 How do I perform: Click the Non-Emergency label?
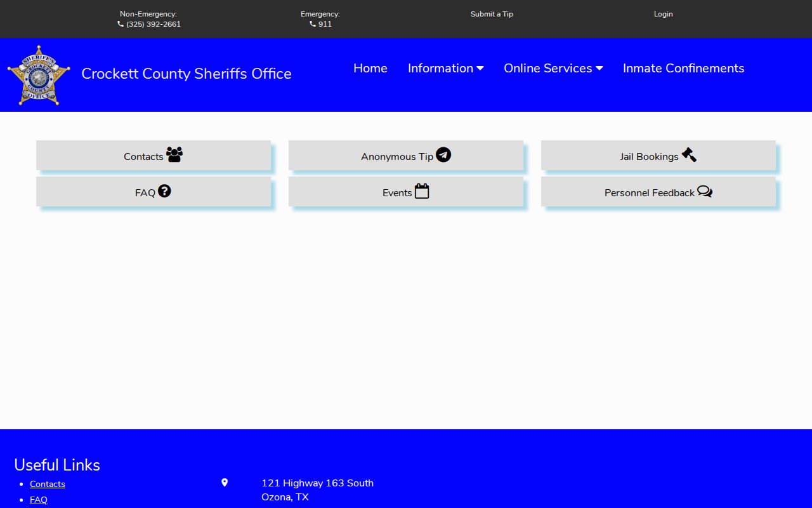click(x=148, y=14)
